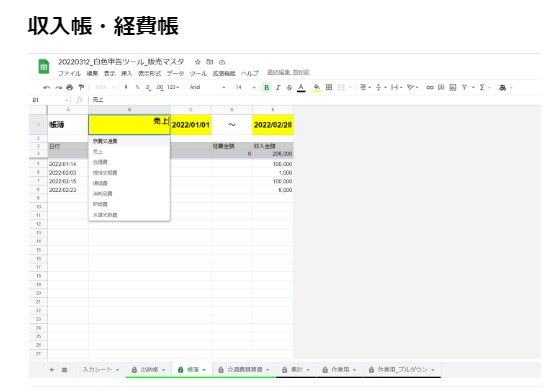Open the 挿入 menu
Image resolution: width=549 pixels, height=391 pixels.
[x=126, y=74]
